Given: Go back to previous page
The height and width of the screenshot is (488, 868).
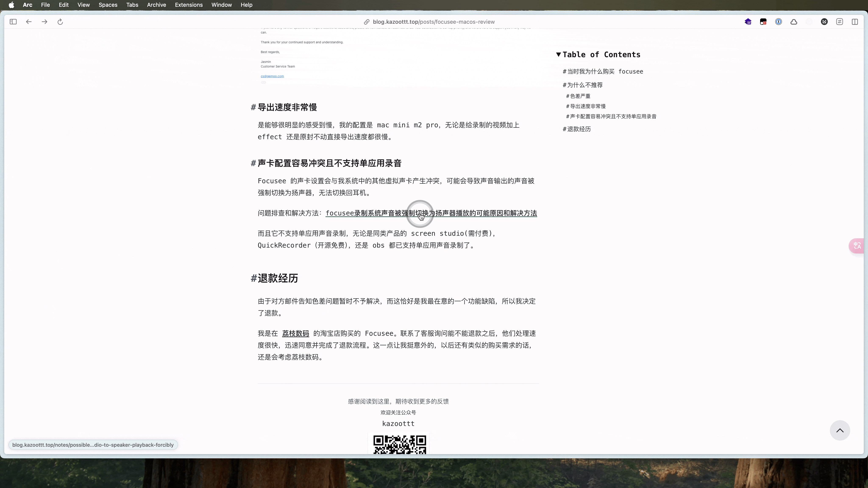Looking at the screenshot, I should point(29,22).
